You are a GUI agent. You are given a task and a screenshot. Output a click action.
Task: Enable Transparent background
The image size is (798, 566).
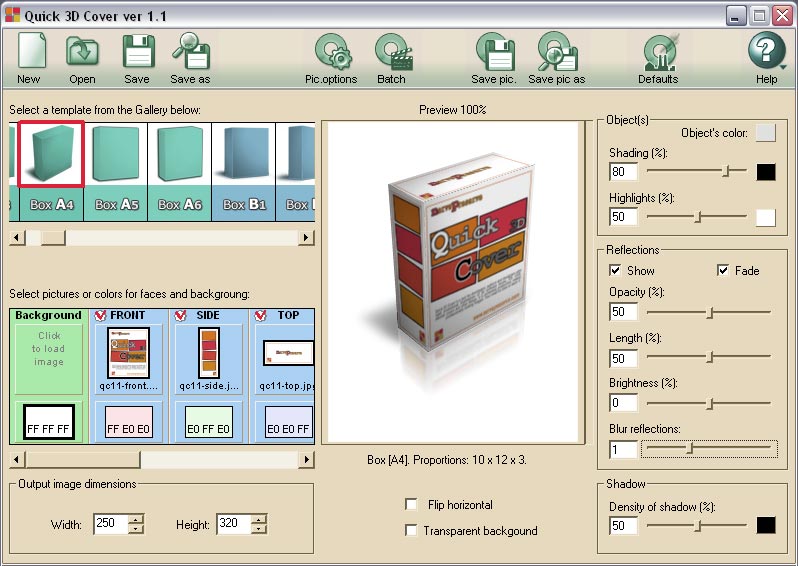(411, 530)
